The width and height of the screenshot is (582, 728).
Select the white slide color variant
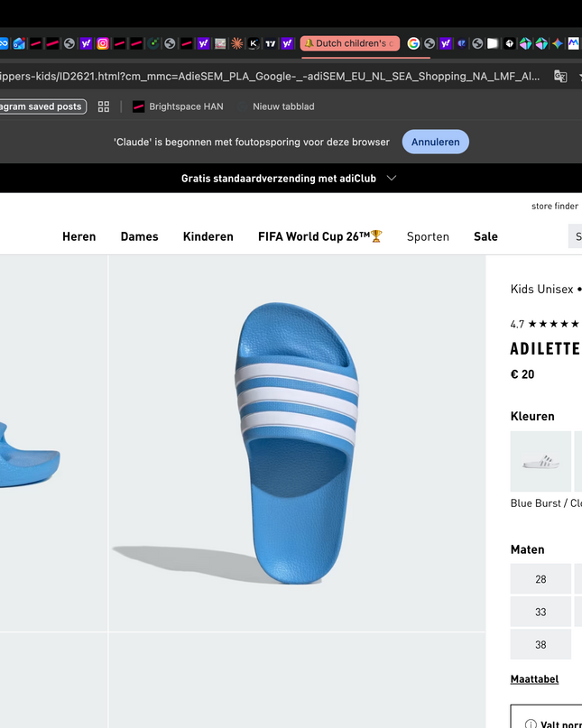(540, 462)
